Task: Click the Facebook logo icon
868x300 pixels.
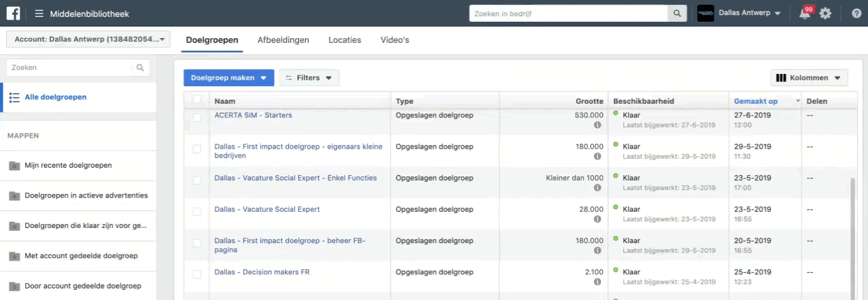Action: coord(13,13)
